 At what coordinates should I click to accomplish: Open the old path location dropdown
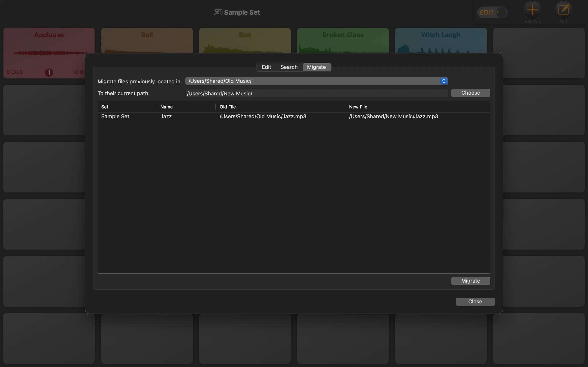(444, 81)
